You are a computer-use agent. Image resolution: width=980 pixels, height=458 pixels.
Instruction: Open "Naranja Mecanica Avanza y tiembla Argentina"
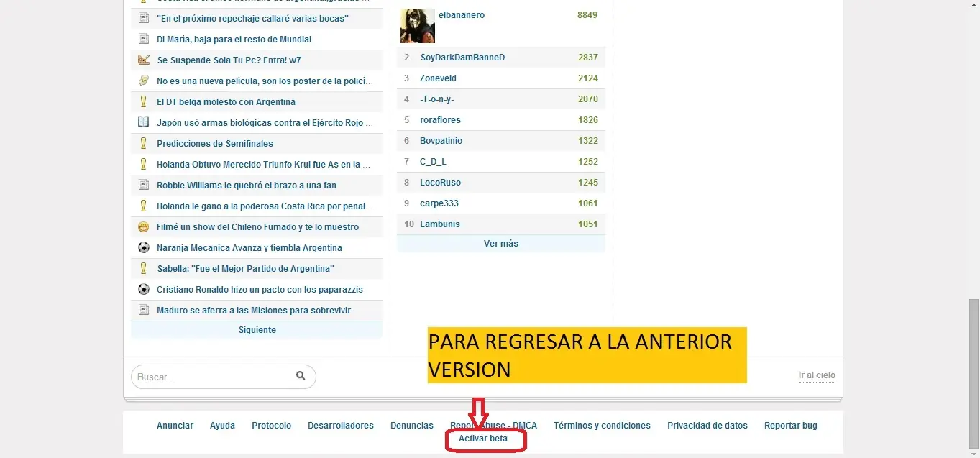click(x=249, y=247)
